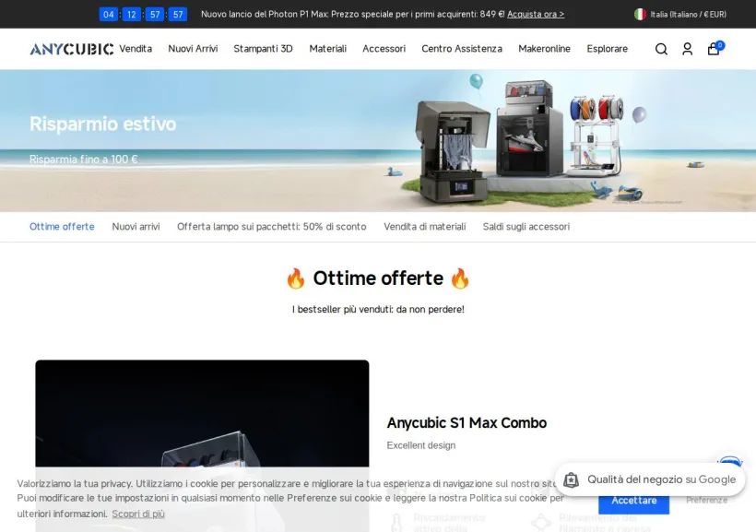Click the Italian flag icon
Viewport: 756px width, 532px height.
pos(640,15)
